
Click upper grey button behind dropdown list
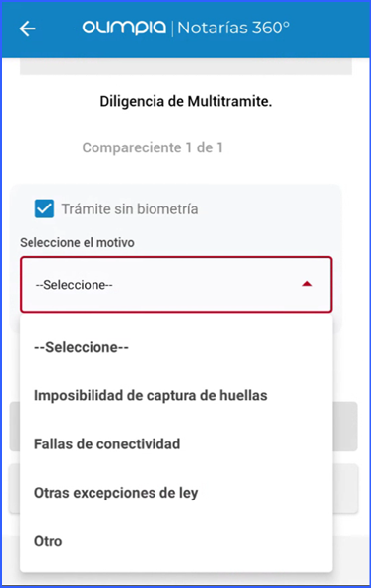coord(344,427)
